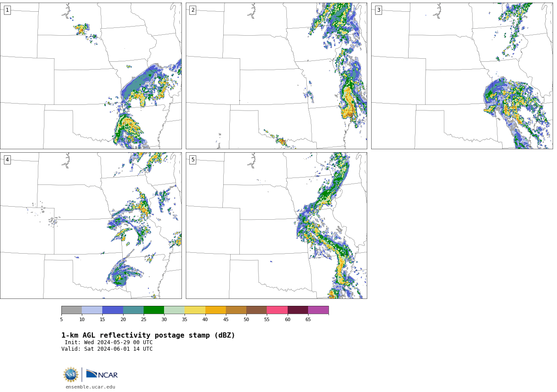Click the tan 45-50 dBZ swatch
This screenshot has width=557, height=392.
pos(236,310)
